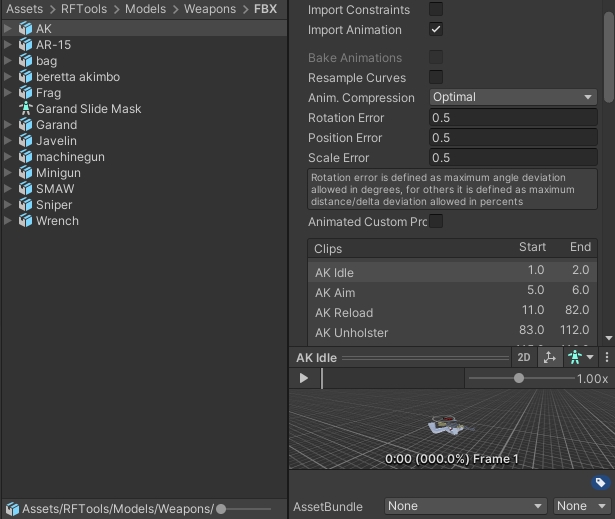Toggle 2D preview mode
This screenshot has width=615, height=519.
(x=524, y=357)
